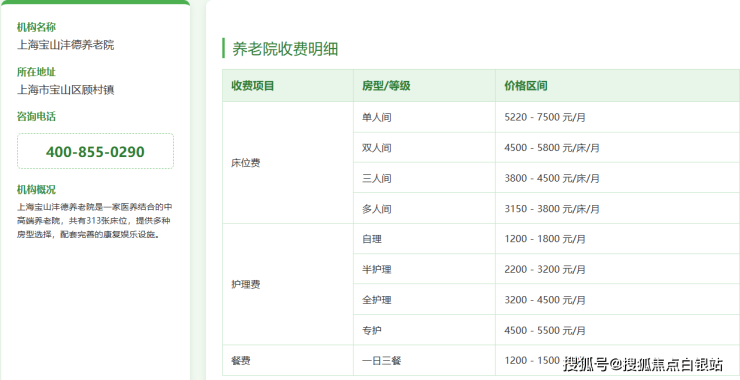Click the 双人间 room type cell
The height and width of the screenshot is (380, 740).
(x=424, y=148)
